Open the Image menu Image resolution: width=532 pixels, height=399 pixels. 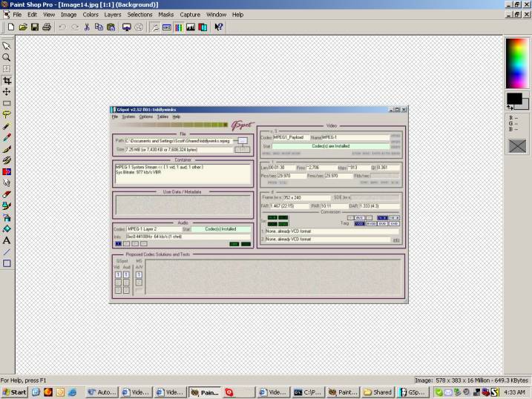68,15
